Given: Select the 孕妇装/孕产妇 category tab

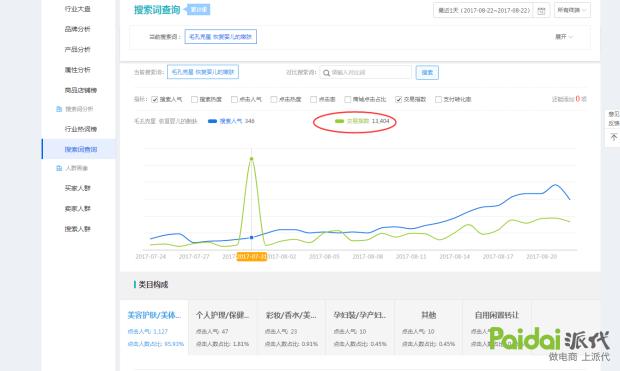Looking at the screenshot, I should 360,328.
